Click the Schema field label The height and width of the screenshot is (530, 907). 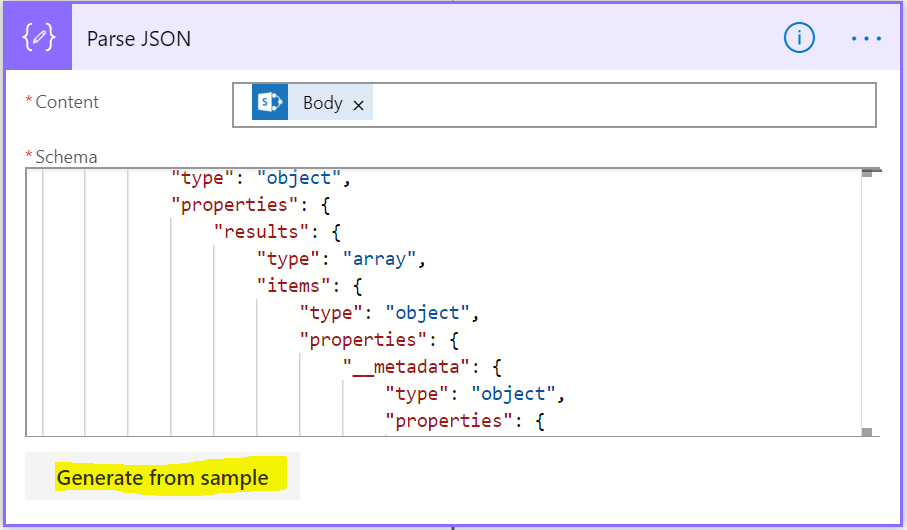68,156
